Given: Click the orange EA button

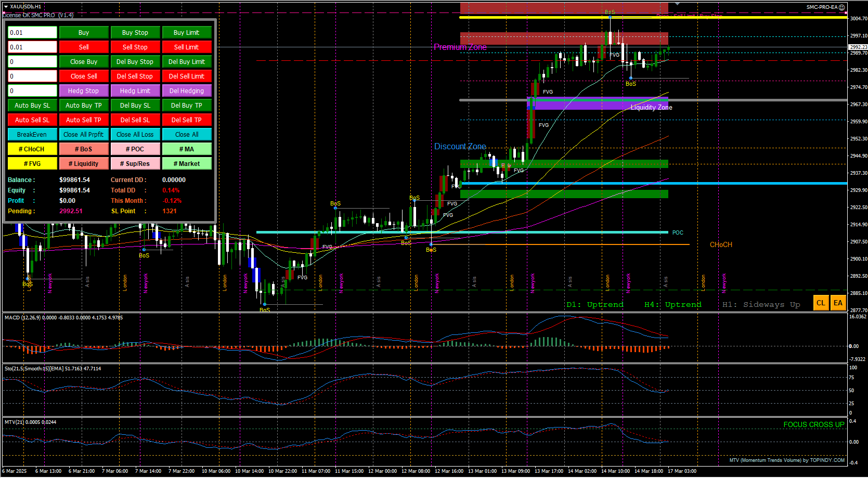Looking at the screenshot, I should tap(838, 303).
